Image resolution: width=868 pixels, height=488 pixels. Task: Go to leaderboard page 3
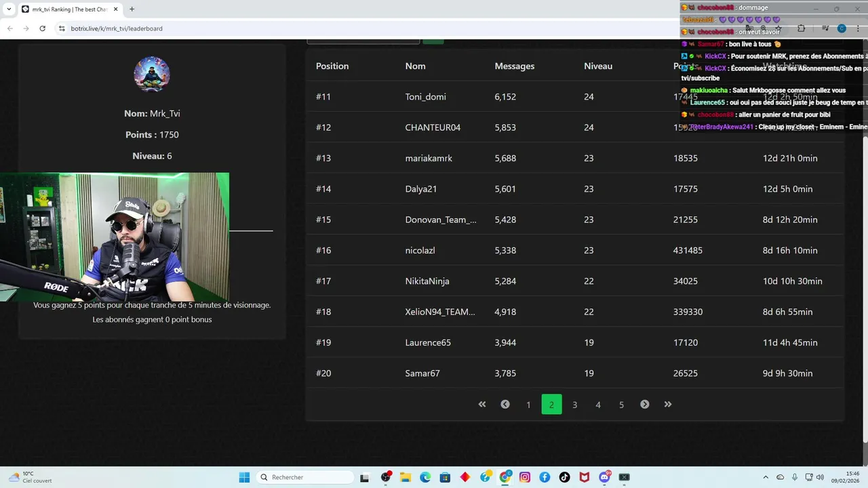pos(574,405)
